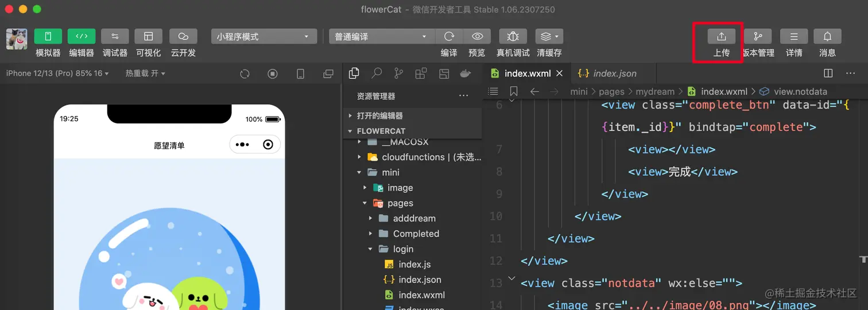Toggle the Simulator (模拟器) panel button
Image resolution: width=868 pixels, height=310 pixels.
pos(48,36)
